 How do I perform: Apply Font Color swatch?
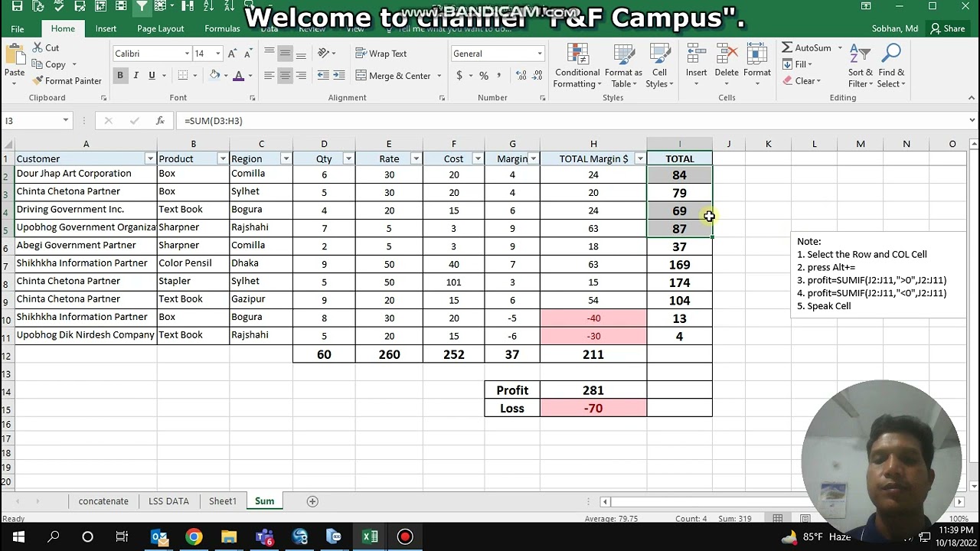tap(239, 75)
